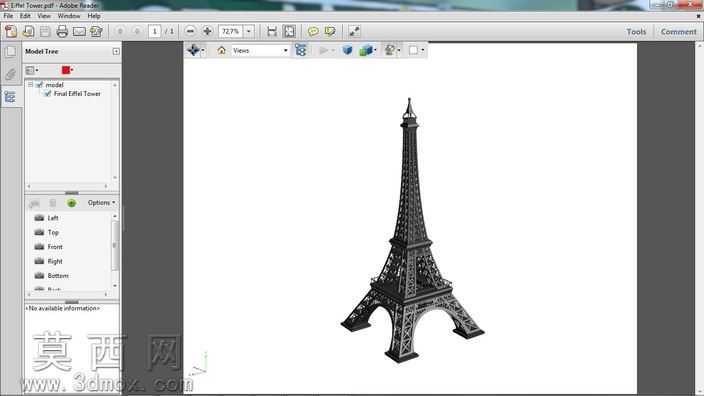Open the Window menu
This screenshot has width=704, height=396.
pos(69,16)
